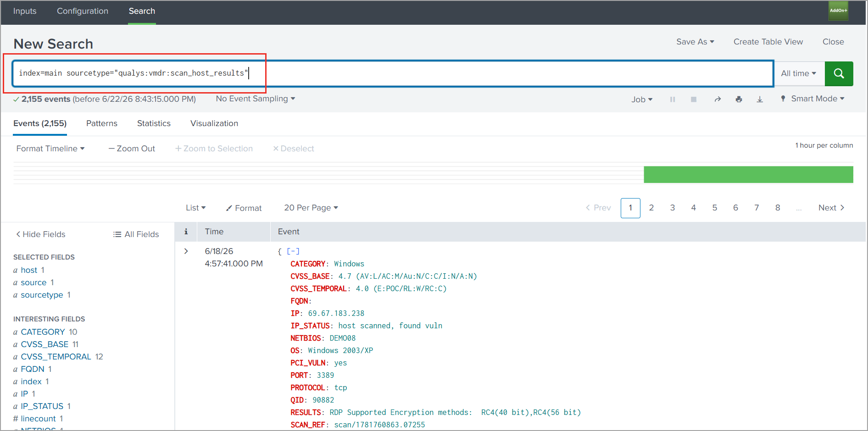This screenshot has height=431, width=868.
Task: Collapse the event JSON with [-]
Action: coord(293,251)
